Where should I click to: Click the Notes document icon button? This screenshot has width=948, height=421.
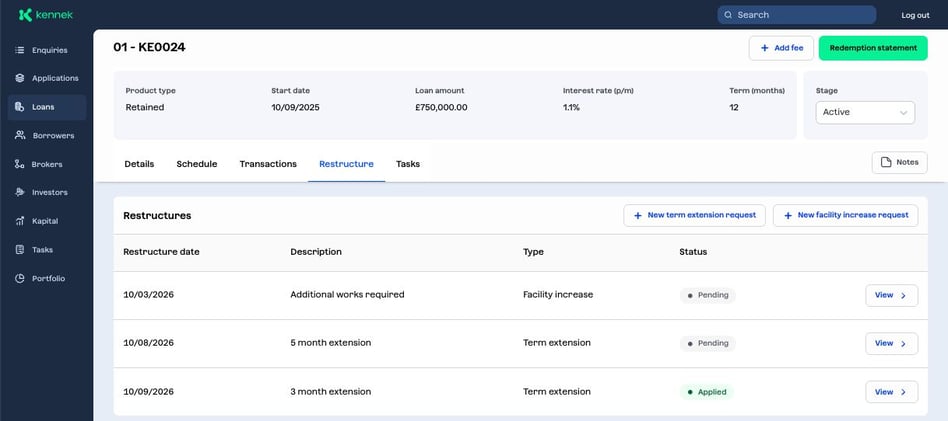tap(885, 163)
